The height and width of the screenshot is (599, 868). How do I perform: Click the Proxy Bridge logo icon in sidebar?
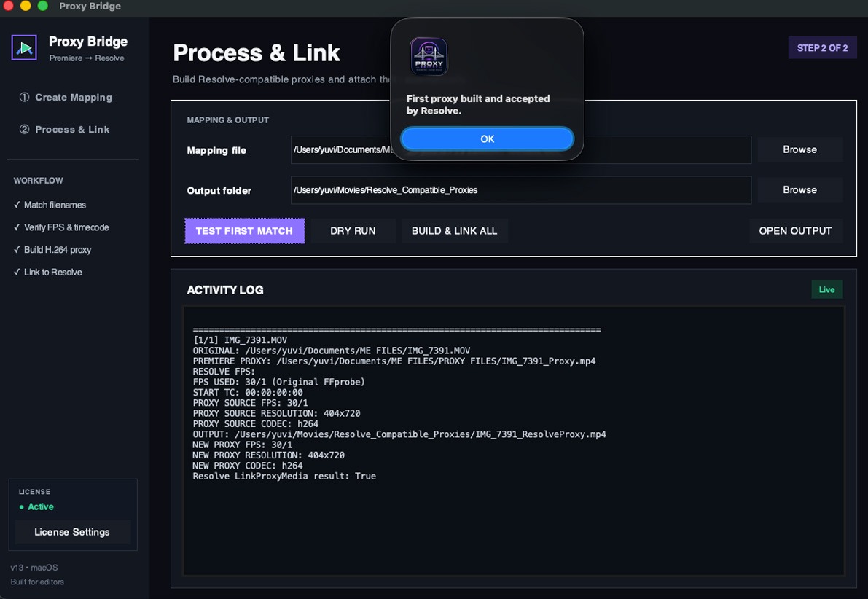pos(24,47)
